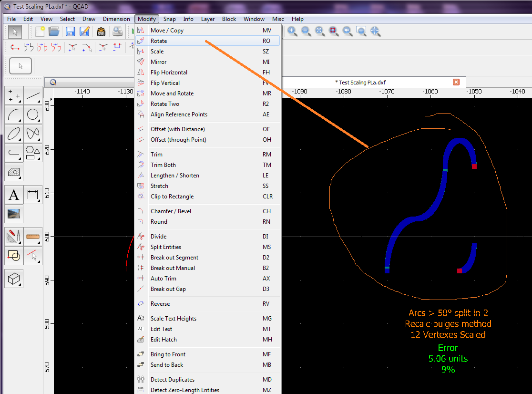Viewport: 532px width, 394px height.
Task: Choose Rotate from the Modify menu
Action: click(159, 41)
